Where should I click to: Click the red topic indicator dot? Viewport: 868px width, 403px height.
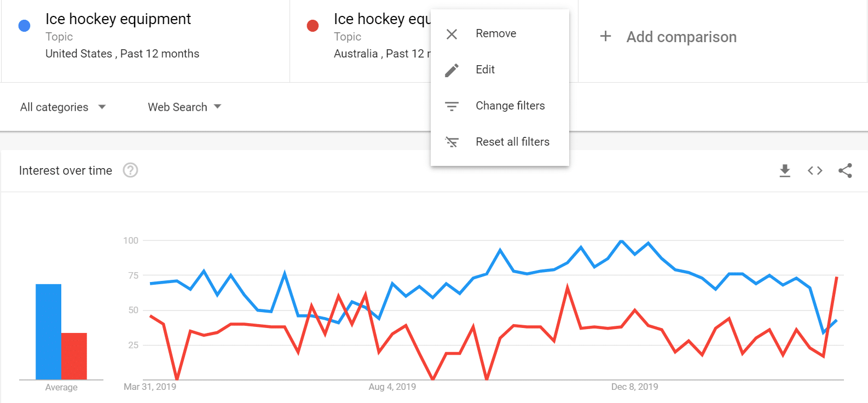(312, 25)
